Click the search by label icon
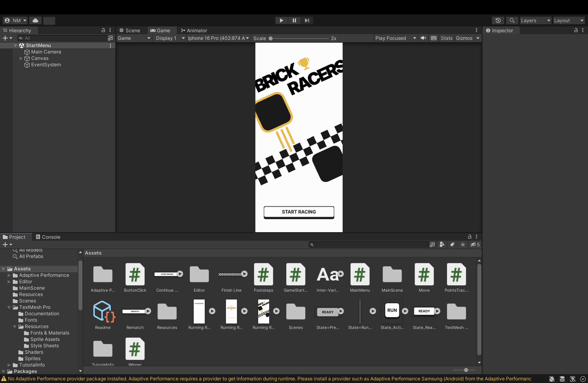 (452, 245)
